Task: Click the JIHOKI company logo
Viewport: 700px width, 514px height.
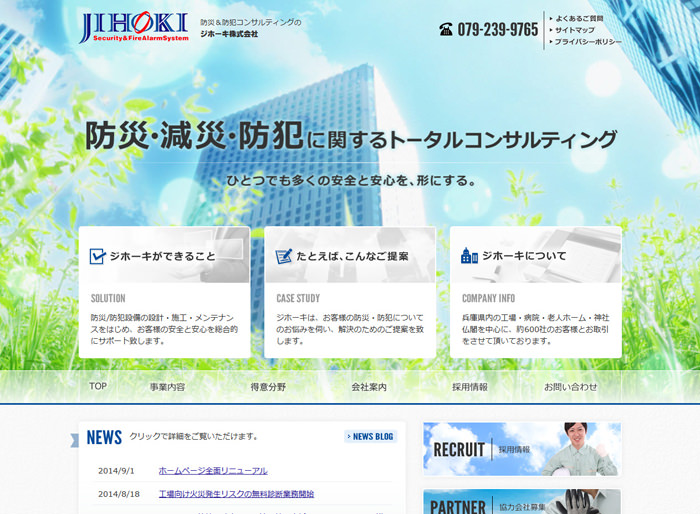Action: pyautogui.click(x=133, y=27)
